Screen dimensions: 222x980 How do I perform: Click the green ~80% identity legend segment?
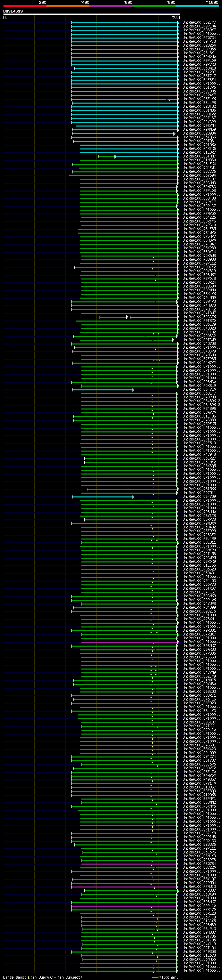click(x=154, y=6)
